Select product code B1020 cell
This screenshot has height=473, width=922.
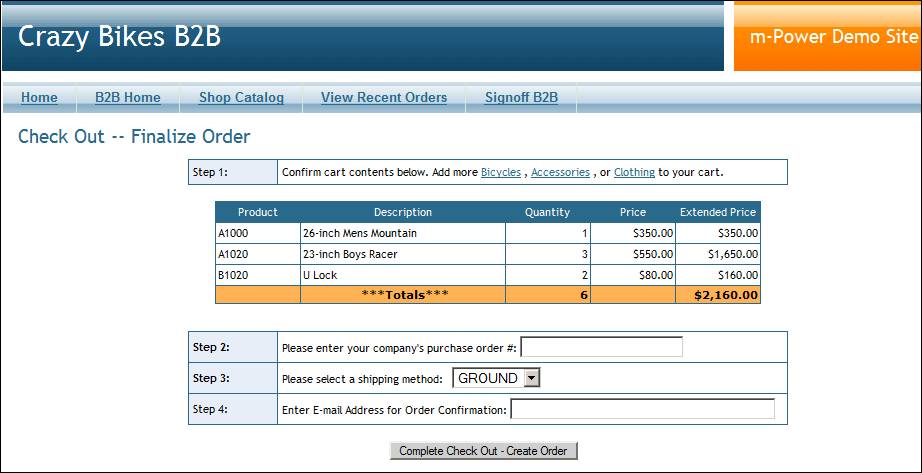pyautogui.click(x=258, y=275)
